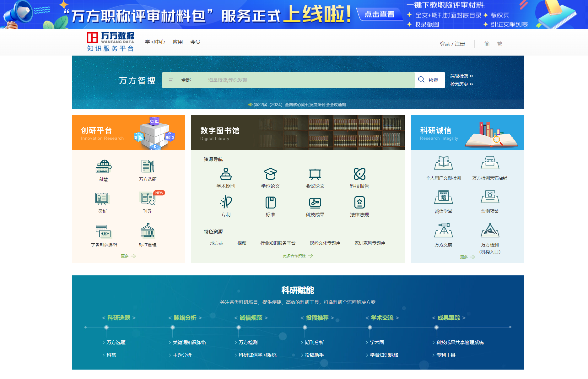Screen dimensions: 588x379
Task: Open the 灵析 analysis icon
Action: pyautogui.click(x=102, y=199)
